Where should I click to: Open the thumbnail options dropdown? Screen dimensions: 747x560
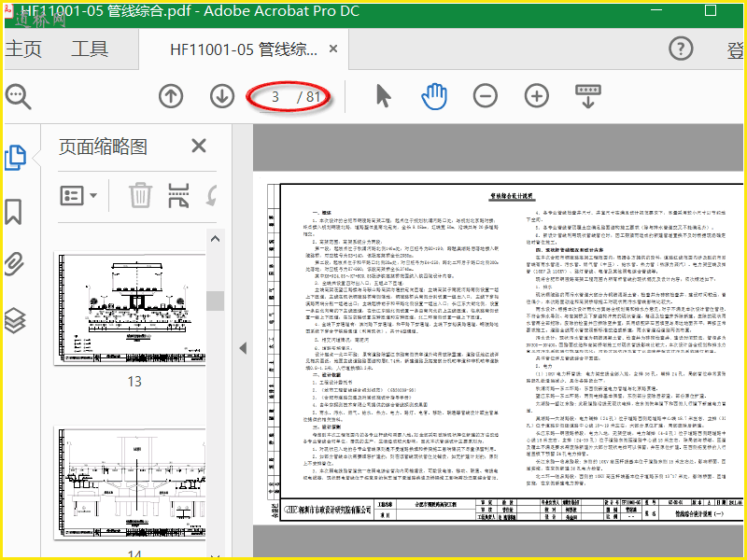point(78,195)
